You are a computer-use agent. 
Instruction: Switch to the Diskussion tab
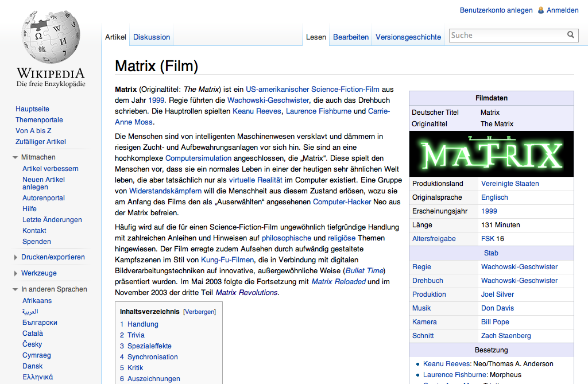click(152, 37)
